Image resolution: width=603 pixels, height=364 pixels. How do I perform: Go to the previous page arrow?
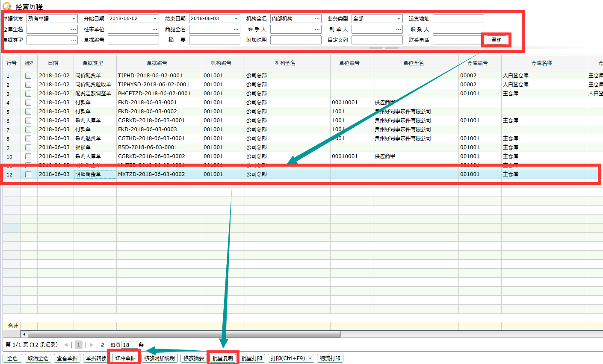click(x=66, y=345)
